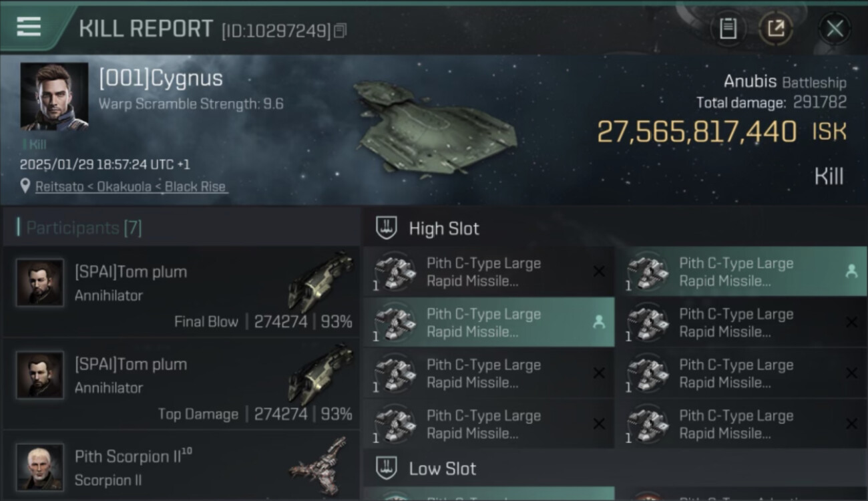Click the High Slot shield icon
868x501 pixels.
point(387,228)
